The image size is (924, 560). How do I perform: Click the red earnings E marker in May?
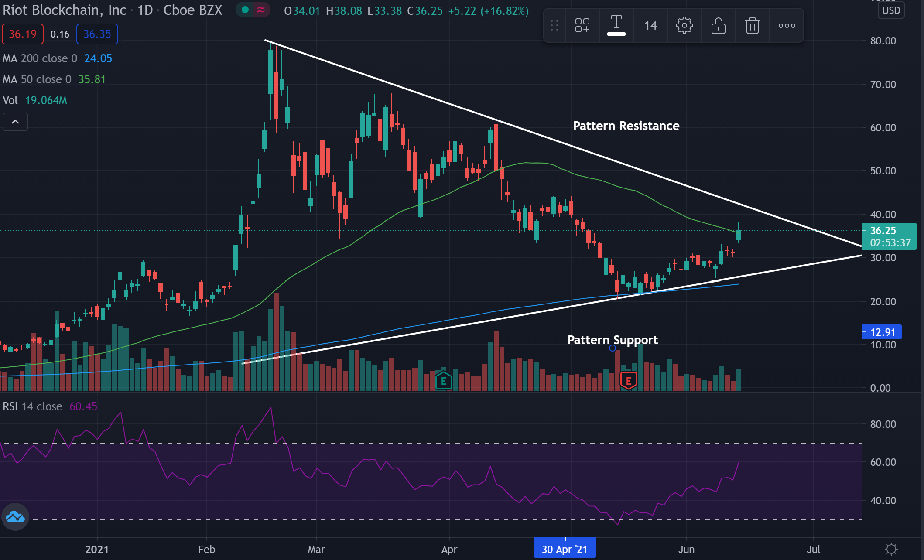click(628, 381)
